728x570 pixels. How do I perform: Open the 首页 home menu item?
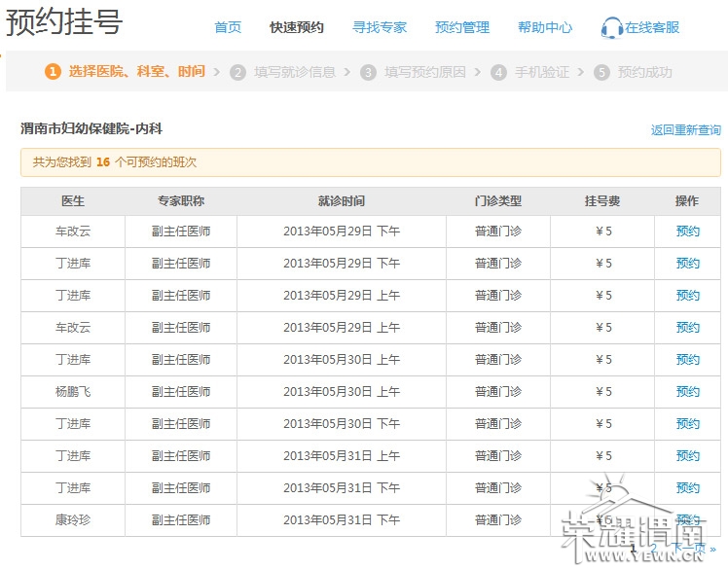click(228, 27)
